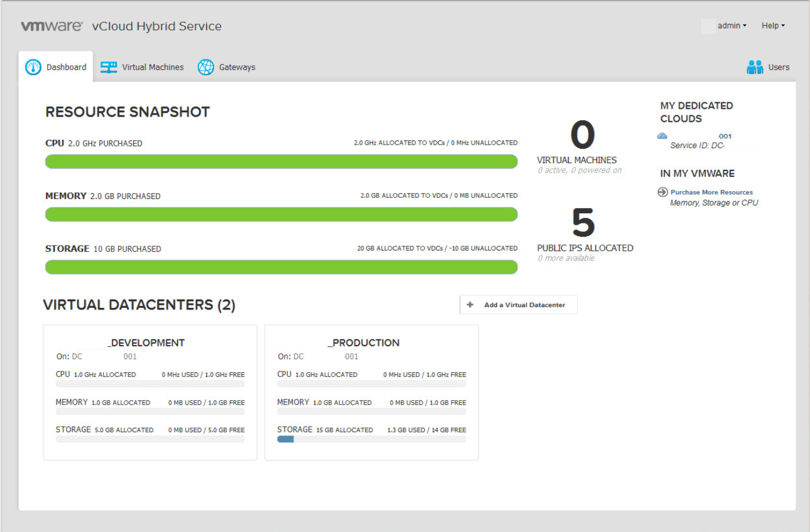Switch to the Gateways tab

227,68
